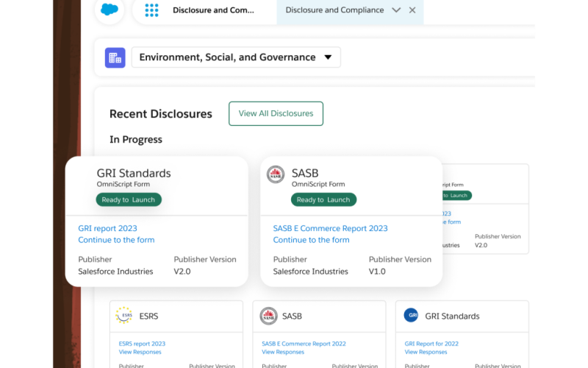Screen dimensions: 588x368
Task: Click View Responses under GRI Report for 2022
Action: [x=426, y=352]
